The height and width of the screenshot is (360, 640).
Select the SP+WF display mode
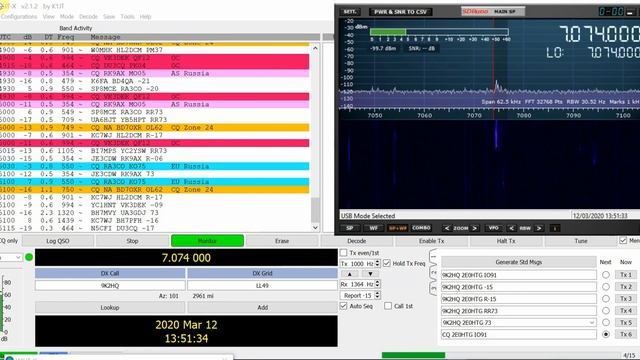point(397,228)
